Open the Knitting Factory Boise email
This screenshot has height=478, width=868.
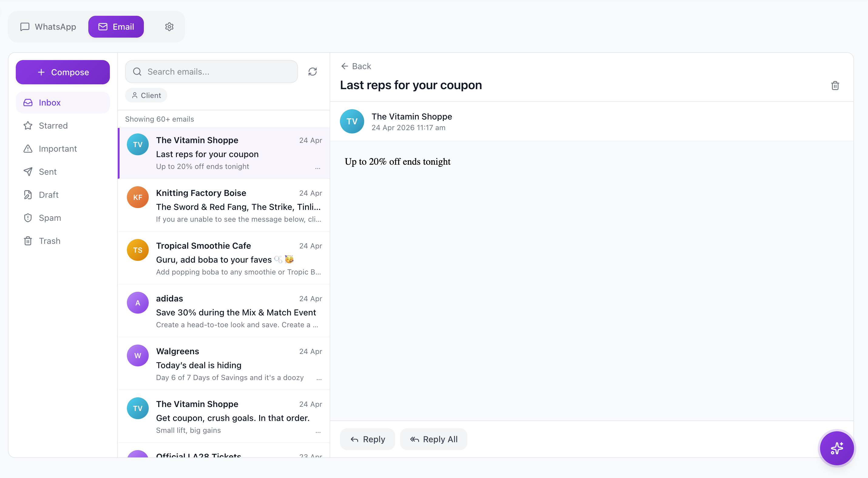coord(224,206)
